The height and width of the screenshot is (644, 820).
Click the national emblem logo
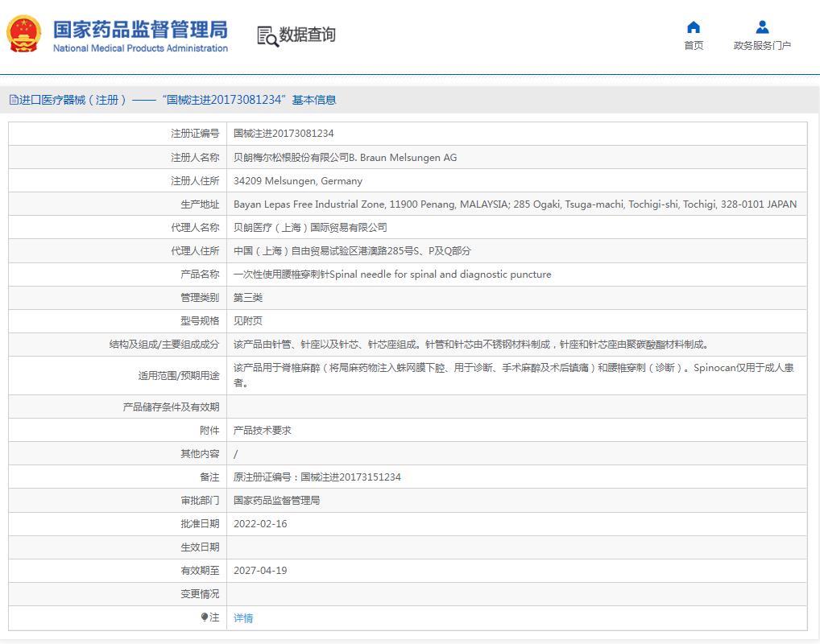(x=25, y=35)
